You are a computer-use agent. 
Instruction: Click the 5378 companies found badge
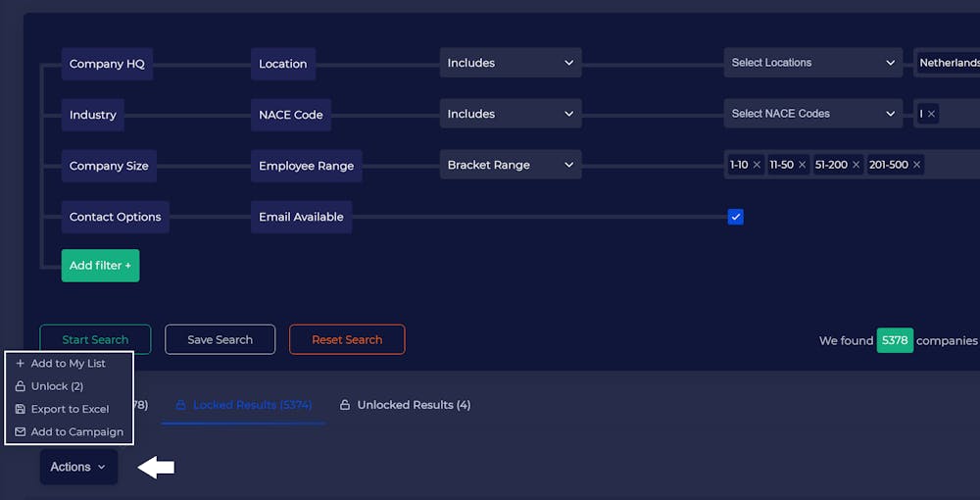(x=895, y=340)
